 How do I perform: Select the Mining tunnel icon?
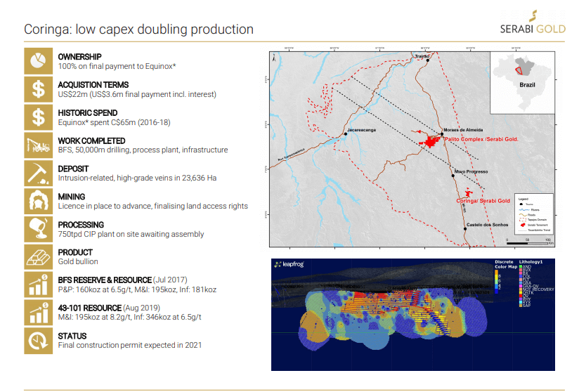pyautogui.click(x=39, y=201)
